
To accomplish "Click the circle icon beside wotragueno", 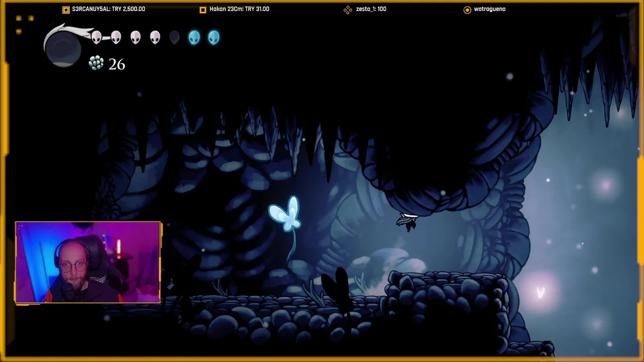I will click(x=467, y=10).
